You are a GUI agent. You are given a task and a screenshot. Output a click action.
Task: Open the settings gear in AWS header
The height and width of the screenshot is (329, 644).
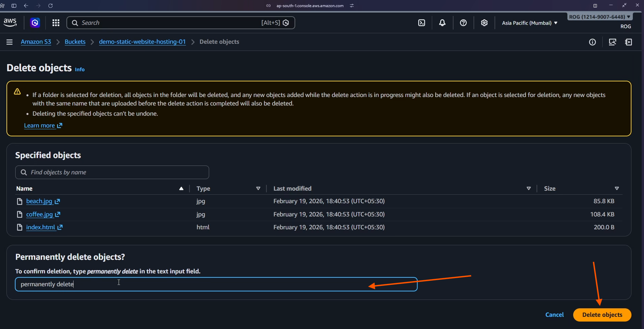(x=484, y=23)
